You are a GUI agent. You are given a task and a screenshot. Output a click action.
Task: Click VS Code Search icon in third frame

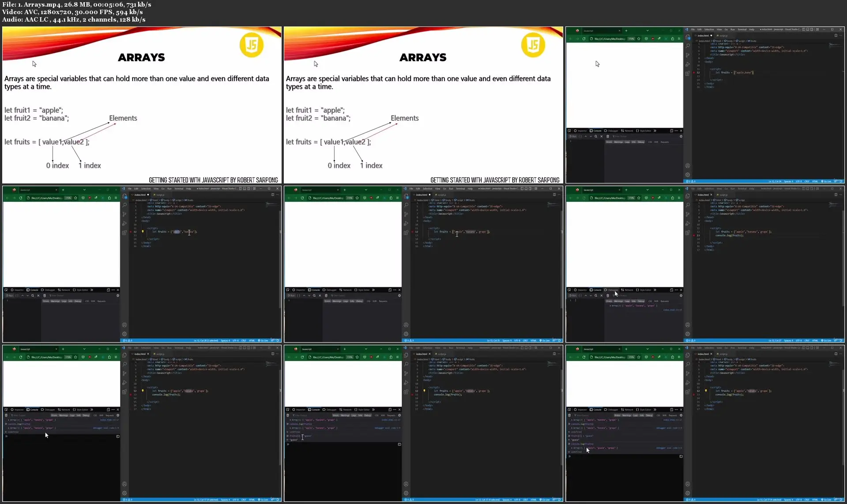(x=688, y=46)
